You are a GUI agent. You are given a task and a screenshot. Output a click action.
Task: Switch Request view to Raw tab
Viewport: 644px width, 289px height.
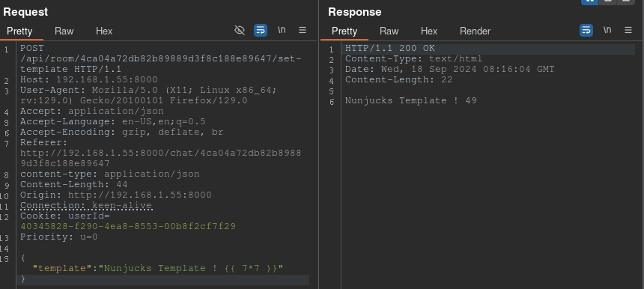pos(64,31)
